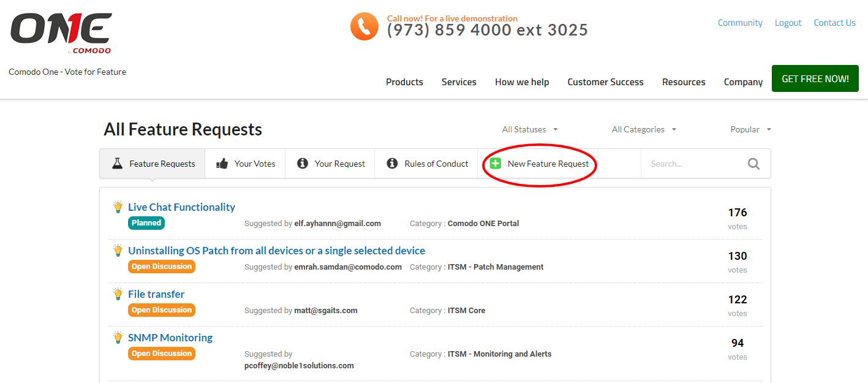Click the flask icon in Feature Requests tab
The image size is (868, 383).
pos(117,164)
